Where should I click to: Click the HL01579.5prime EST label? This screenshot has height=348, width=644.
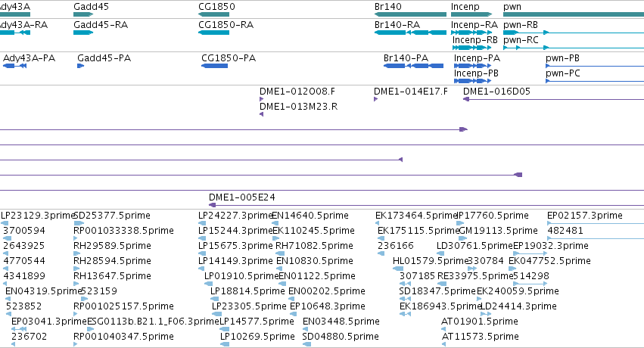tap(431, 261)
